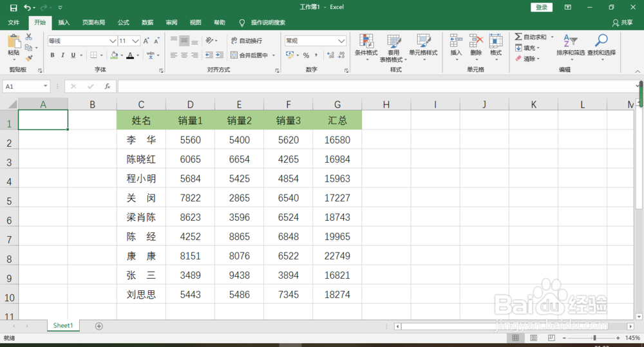
Task: Click the Fill button
Action: (x=527, y=48)
